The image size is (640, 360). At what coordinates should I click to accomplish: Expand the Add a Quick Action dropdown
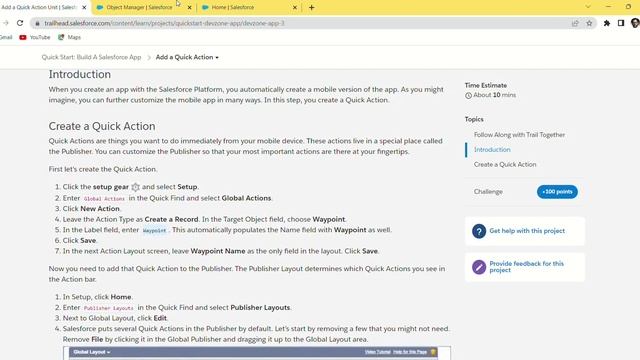tap(187, 57)
